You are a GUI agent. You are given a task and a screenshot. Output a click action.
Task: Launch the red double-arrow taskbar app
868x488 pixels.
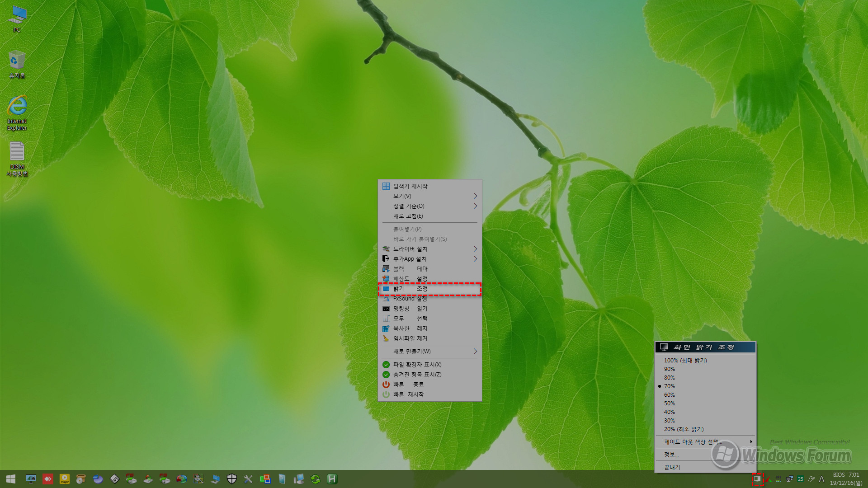coord(47,479)
